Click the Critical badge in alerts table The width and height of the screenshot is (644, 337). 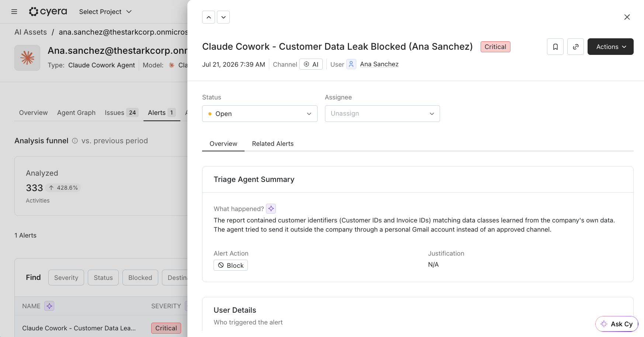pyautogui.click(x=166, y=328)
